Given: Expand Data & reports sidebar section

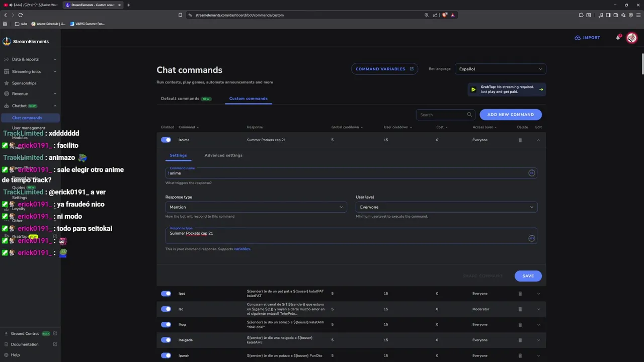Looking at the screenshot, I should pyautogui.click(x=30, y=59).
